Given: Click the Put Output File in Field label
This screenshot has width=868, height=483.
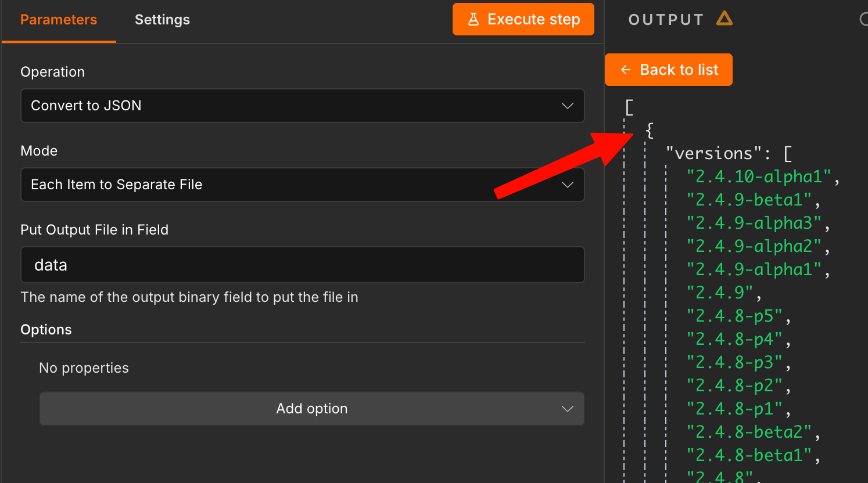Looking at the screenshot, I should [x=94, y=230].
